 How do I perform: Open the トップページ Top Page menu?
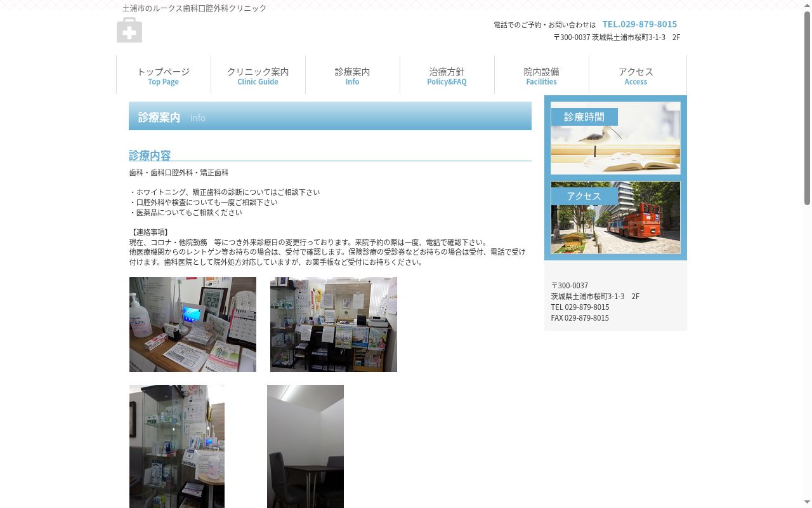point(164,76)
